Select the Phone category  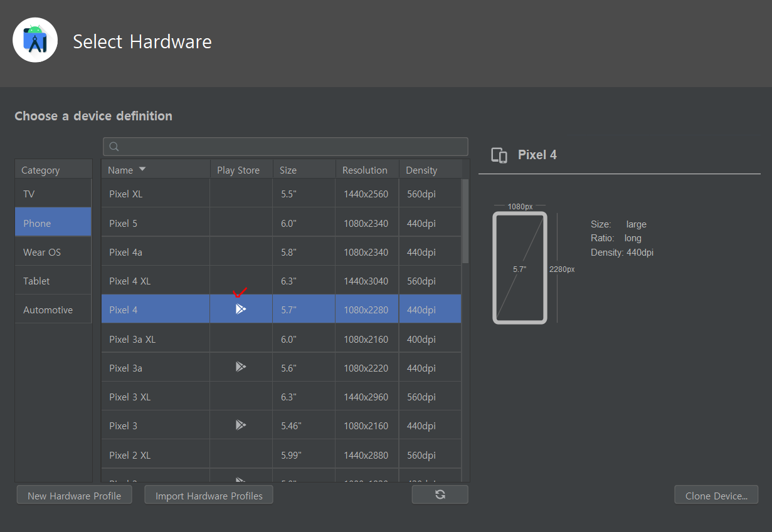(53, 222)
